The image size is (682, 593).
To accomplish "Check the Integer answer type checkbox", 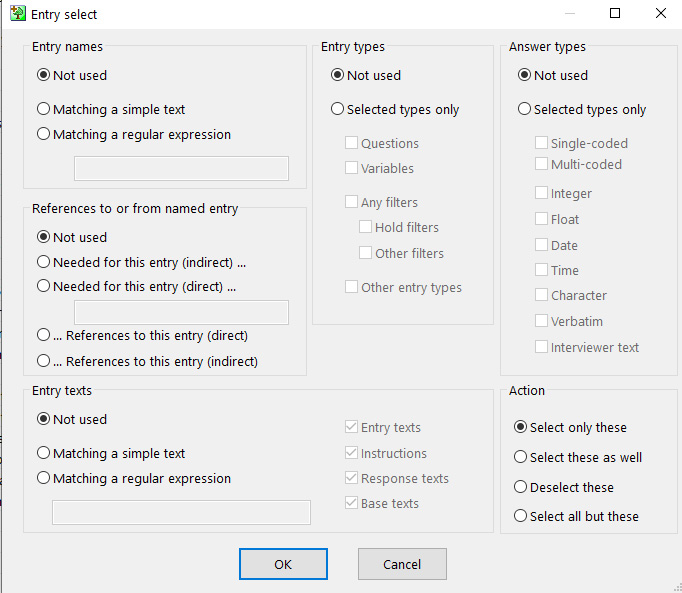I will click(x=541, y=193).
